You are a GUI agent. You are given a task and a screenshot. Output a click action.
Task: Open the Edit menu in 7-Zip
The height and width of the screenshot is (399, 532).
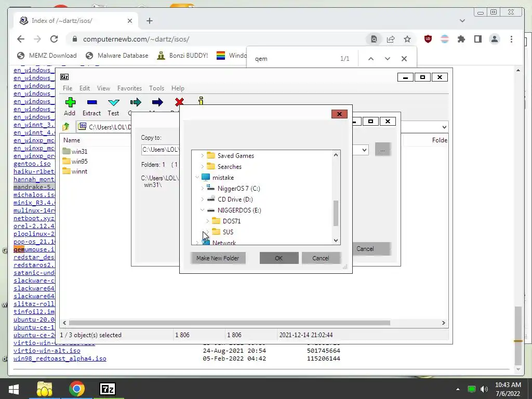point(85,88)
